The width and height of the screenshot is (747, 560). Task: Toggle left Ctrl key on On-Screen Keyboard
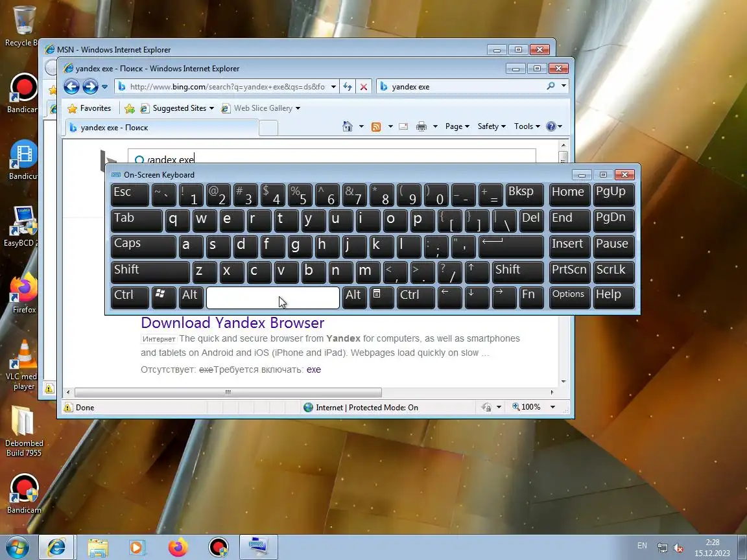[130, 297]
